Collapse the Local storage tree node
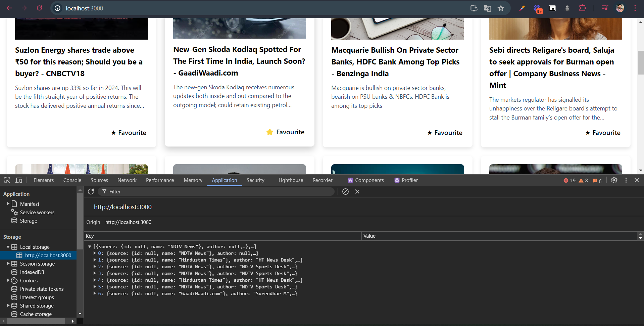Screen dimensions: 644x326 pos(8,247)
